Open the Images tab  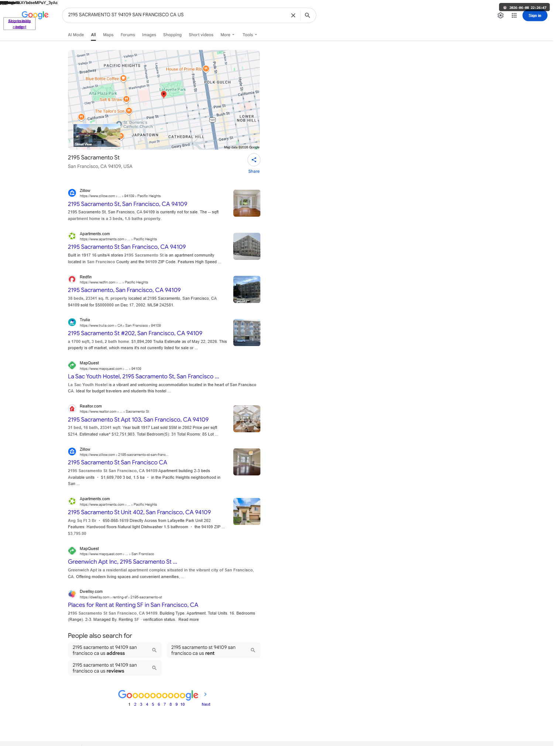point(149,35)
